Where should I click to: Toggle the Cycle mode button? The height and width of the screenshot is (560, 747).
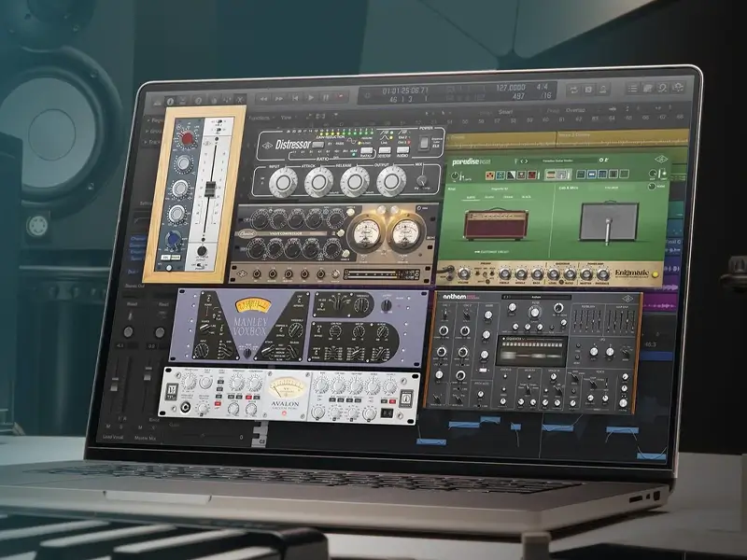pyautogui.click(x=573, y=90)
